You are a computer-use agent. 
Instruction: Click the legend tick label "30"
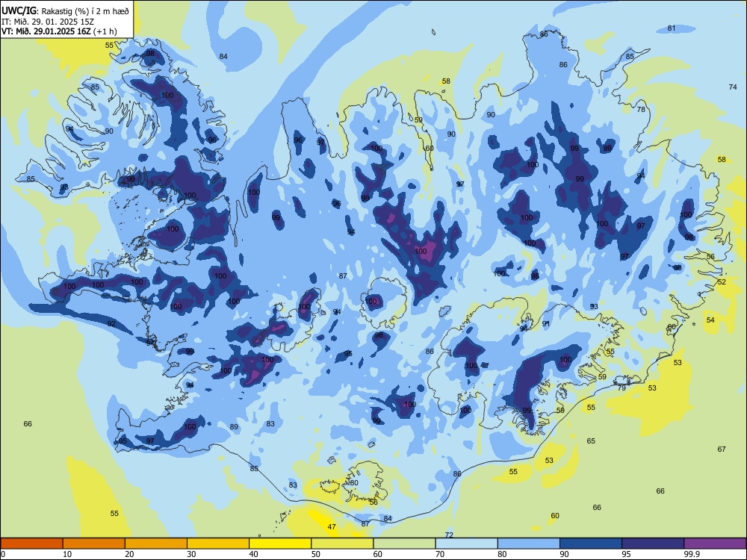click(191, 554)
